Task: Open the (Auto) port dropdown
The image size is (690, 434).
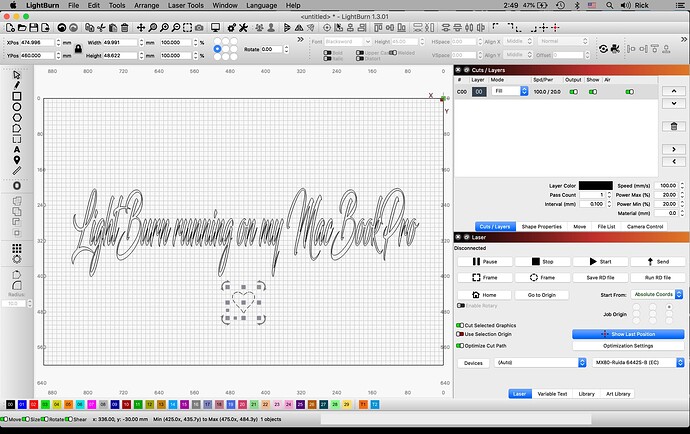Action: tap(540, 362)
